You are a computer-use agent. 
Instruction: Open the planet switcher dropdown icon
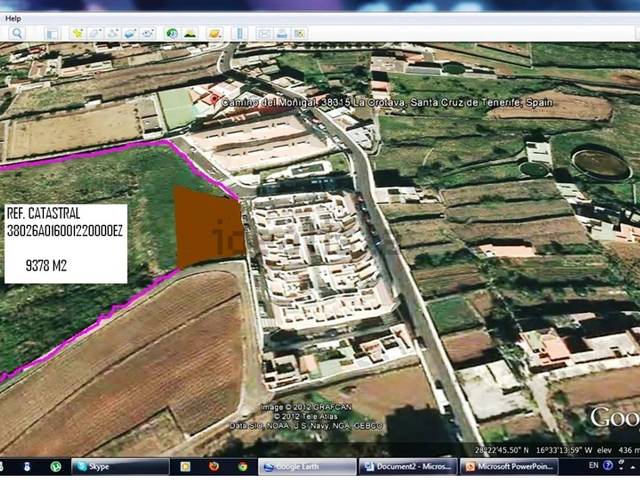click(214, 34)
